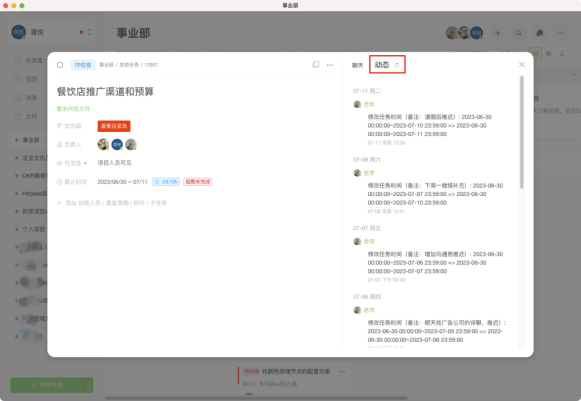
Task: Open 仪表盘 dashboard in the sidebar
Action: coord(29,60)
